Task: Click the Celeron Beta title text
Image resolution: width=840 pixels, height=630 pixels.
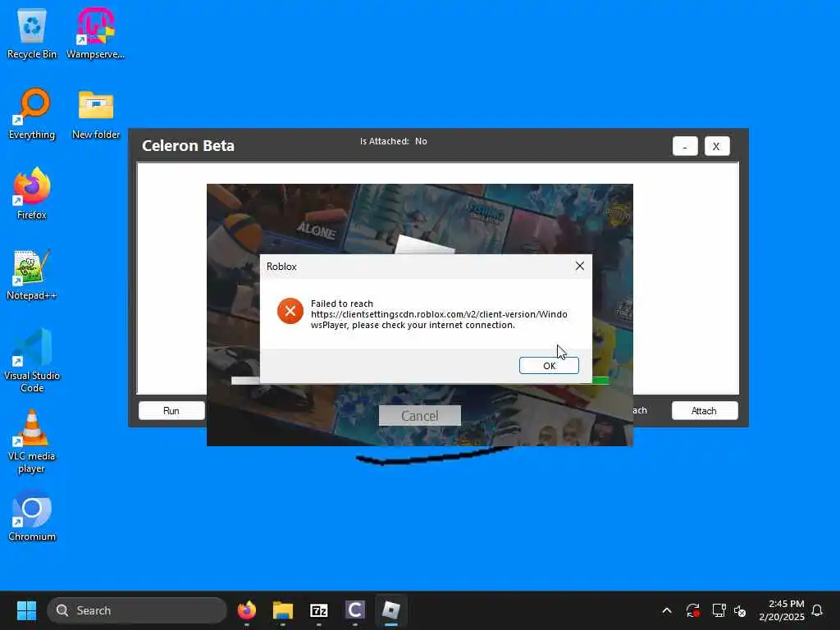Action: pyautogui.click(x=188, y=146)
